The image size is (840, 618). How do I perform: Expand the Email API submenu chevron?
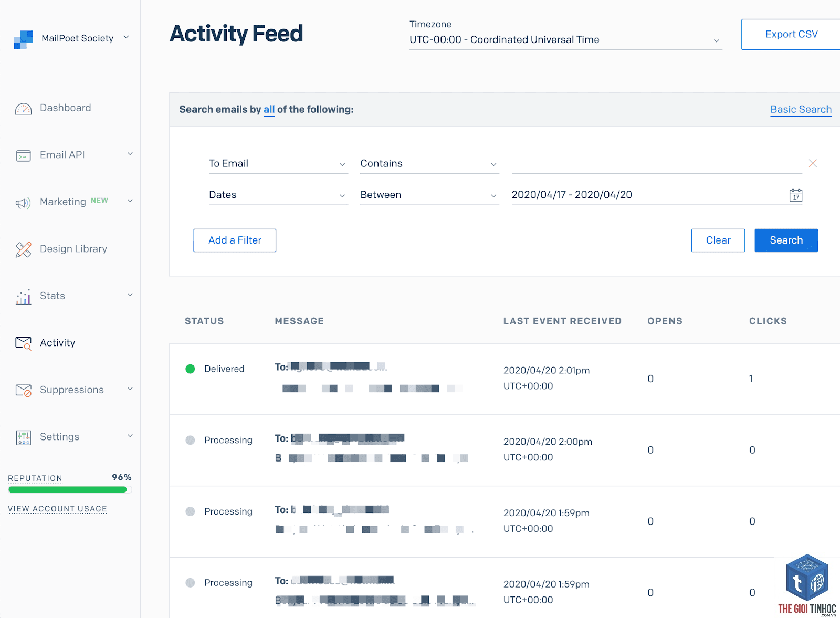130,154
